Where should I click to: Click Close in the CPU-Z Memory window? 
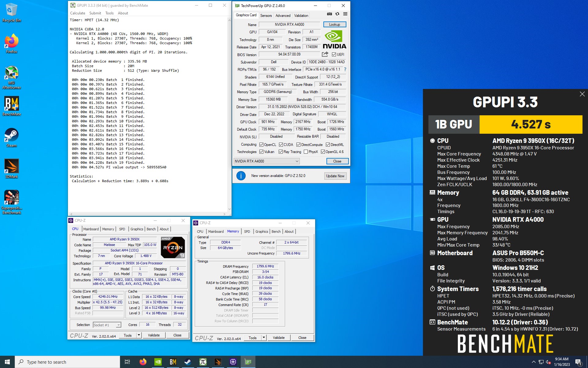point(302,338)
